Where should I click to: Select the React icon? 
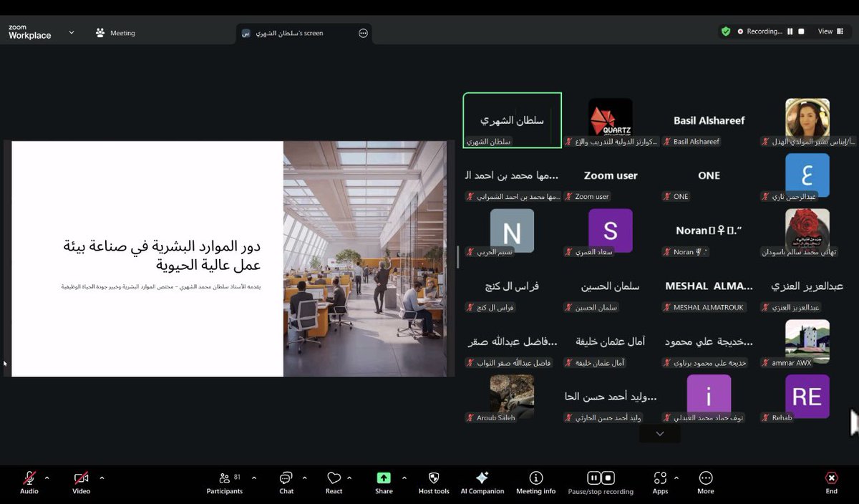point(334,478)
